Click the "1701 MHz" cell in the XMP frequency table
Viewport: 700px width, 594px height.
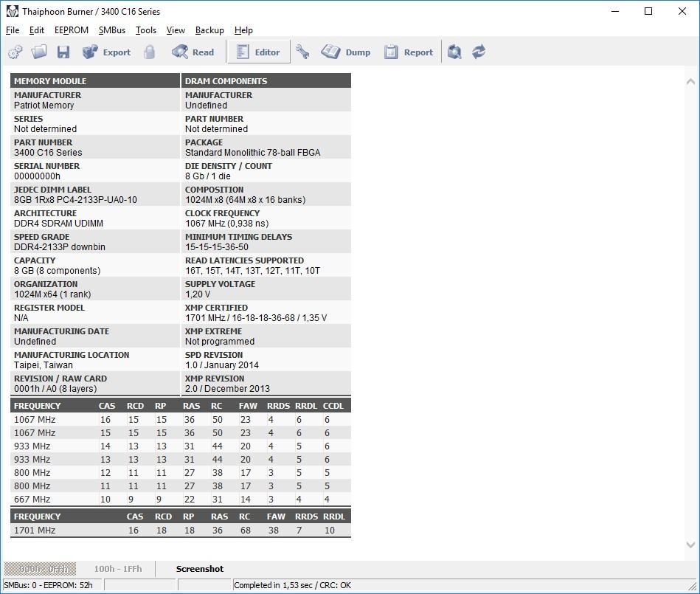pos(35,531)
